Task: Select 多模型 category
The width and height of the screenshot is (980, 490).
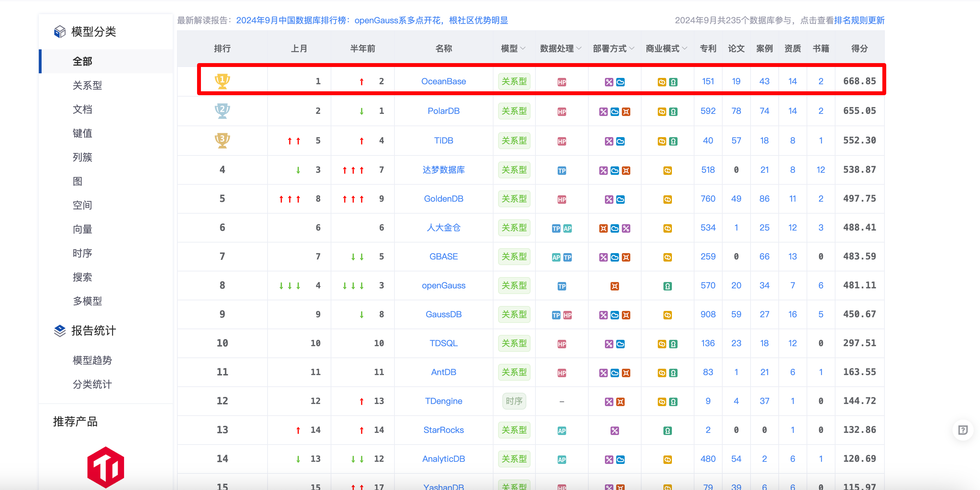Action: [x=87, y=301]
